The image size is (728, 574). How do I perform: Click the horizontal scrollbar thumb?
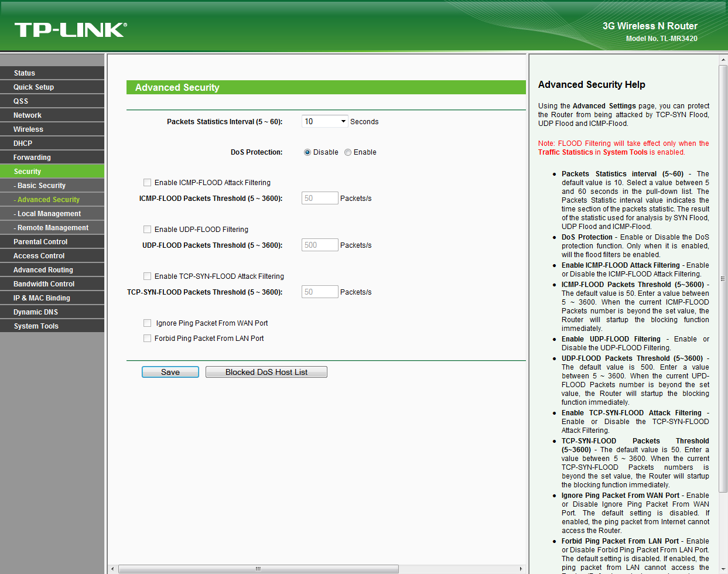click(258, 569)
